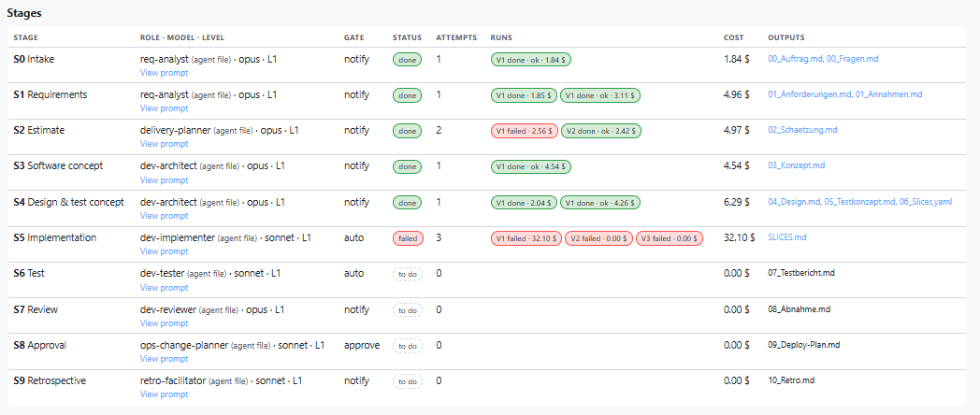Click the S1 run pill V1 done ok 3.11 $
The image size is (980, 415).
[x=600, y=95]
